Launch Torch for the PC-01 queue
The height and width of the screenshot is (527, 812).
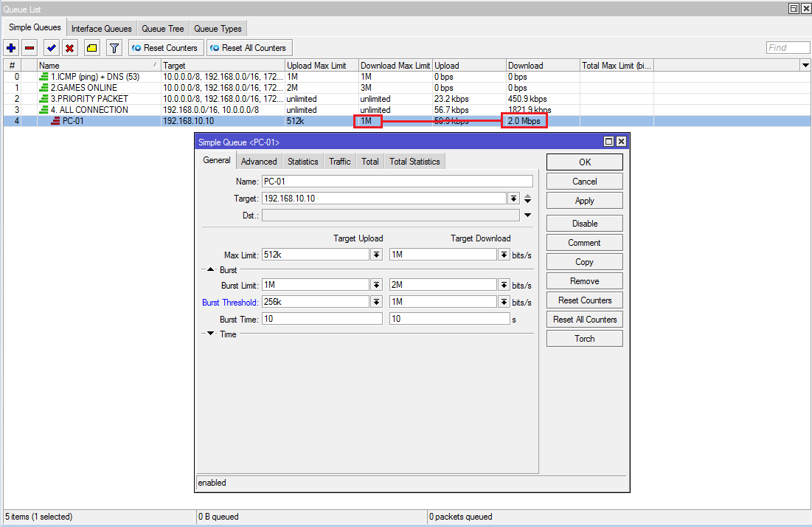tap(584, 338)
